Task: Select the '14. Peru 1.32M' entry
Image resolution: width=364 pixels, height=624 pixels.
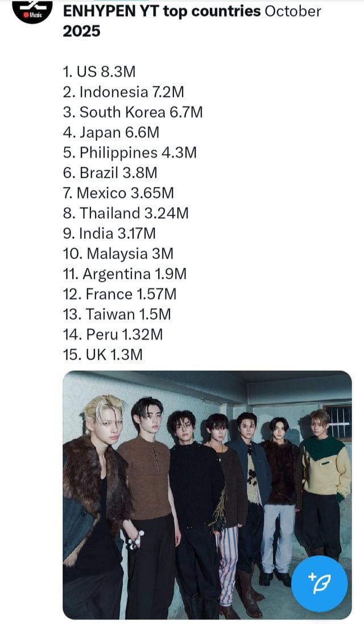Action: point(113,334)
